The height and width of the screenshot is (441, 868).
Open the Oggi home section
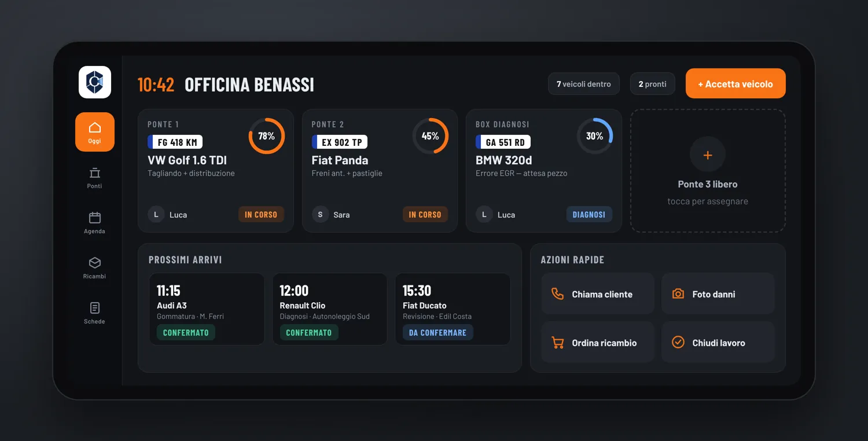95,132
